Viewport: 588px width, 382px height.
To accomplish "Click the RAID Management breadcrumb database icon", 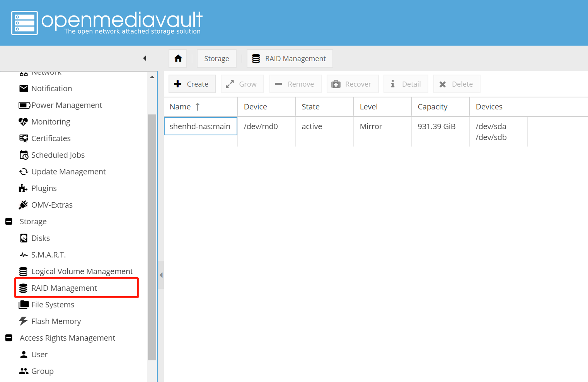I will [256, 58].
